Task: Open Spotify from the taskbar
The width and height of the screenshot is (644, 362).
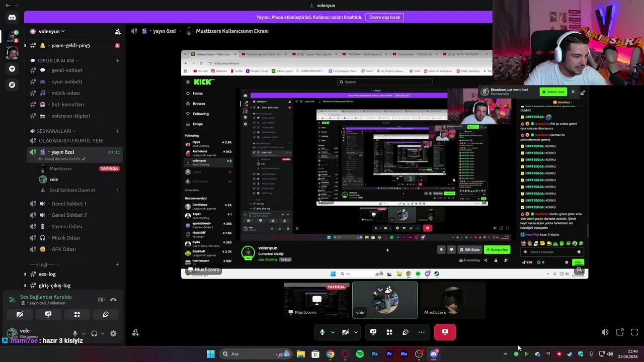Action: (360, 354)
